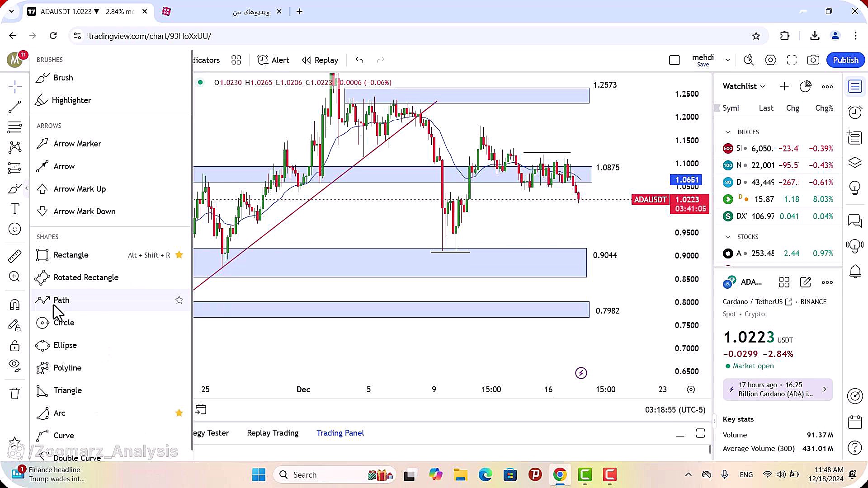Viewport: 868px width, 488px height.
Task: Toggle magnet mode
Action: pos(15,305)
